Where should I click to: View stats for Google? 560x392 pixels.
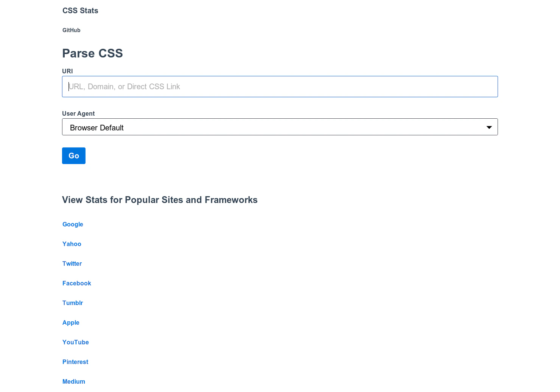pyautogui.click(x=73, y=224)
